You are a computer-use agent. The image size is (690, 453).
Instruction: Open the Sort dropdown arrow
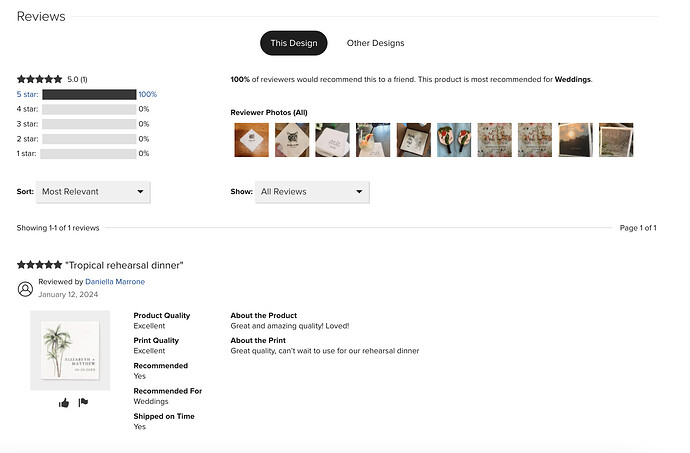[140, 192]
